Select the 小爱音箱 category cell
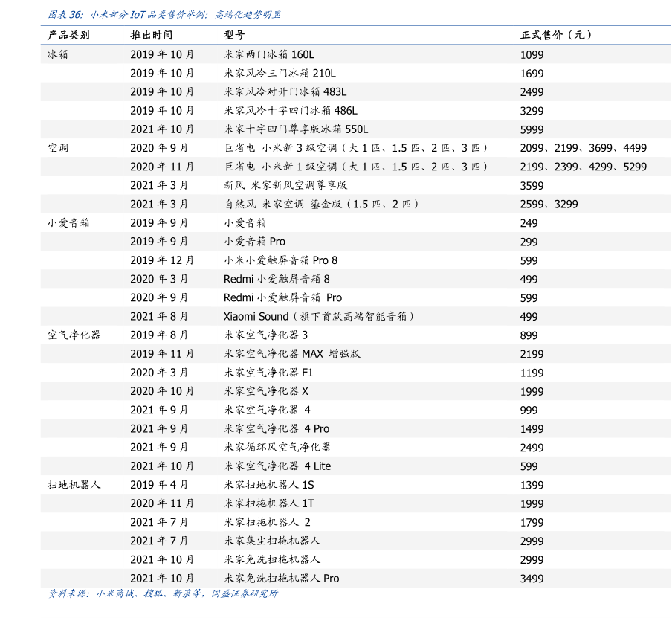 point(68,222)
